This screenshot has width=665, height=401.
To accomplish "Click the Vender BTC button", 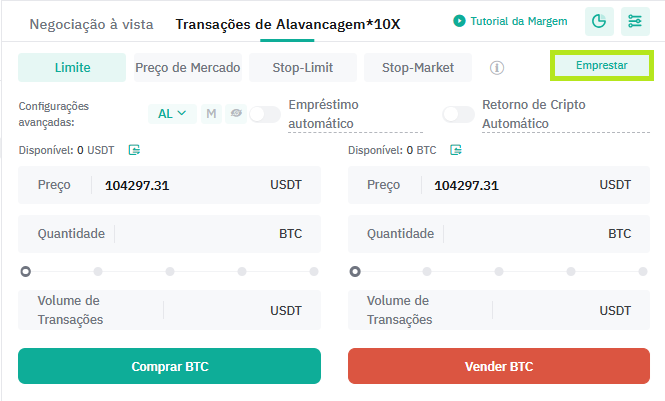I will click(499, 366).
